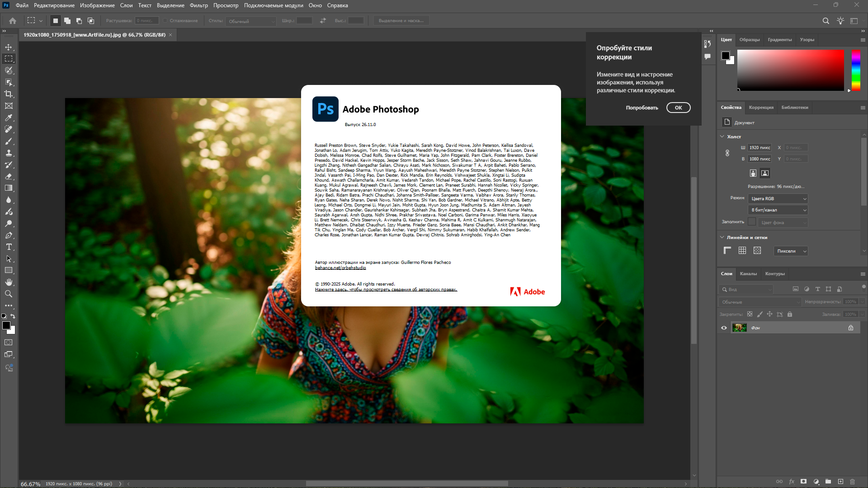Click OK in the correction styles popup
868x488 pixels.
(678, 108)
